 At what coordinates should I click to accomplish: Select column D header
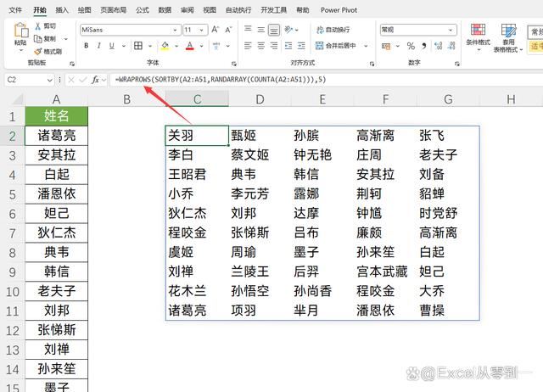(x=260, y=100)
